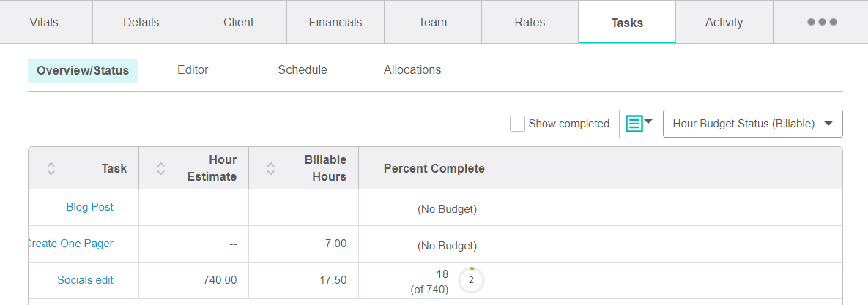Viewport: 868px width, 305px height.
Task: Go to the Vitals tab
Action: 44,22
